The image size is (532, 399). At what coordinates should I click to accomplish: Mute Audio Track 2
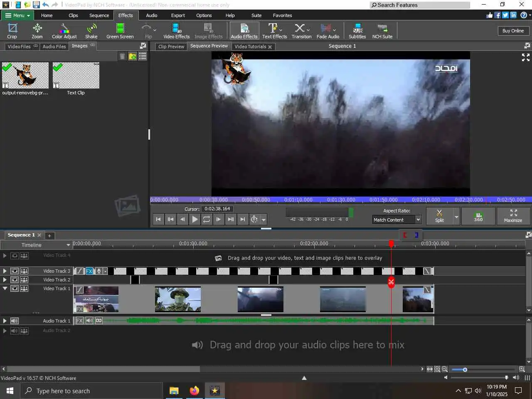point(15,331)
